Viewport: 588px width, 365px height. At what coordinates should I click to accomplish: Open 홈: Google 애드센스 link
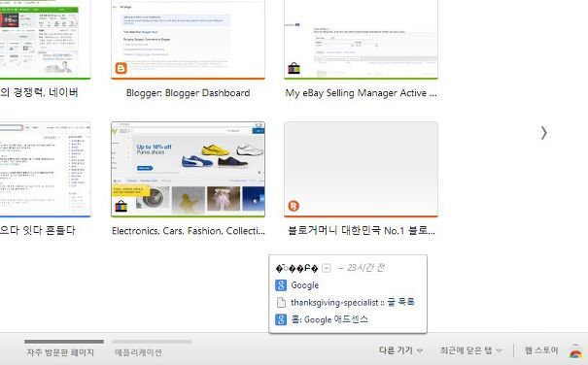[x=329, y=319]
